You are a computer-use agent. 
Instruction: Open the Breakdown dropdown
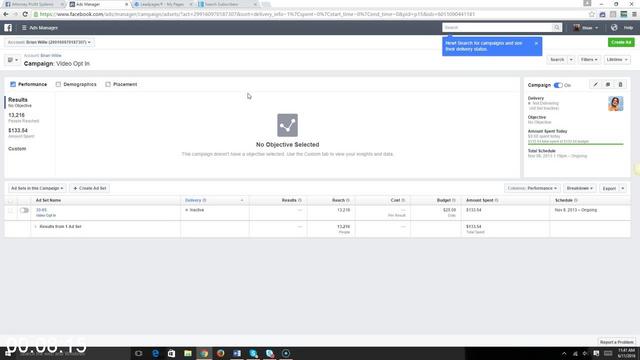click(580, 188)
